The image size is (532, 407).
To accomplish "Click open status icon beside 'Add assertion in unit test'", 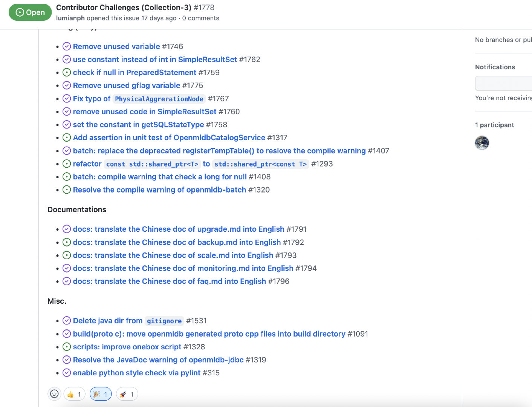I will point(67,138).
